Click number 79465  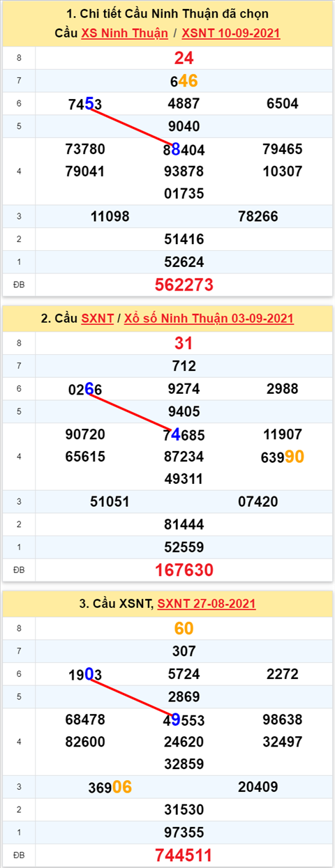click(x=283, y=149)
